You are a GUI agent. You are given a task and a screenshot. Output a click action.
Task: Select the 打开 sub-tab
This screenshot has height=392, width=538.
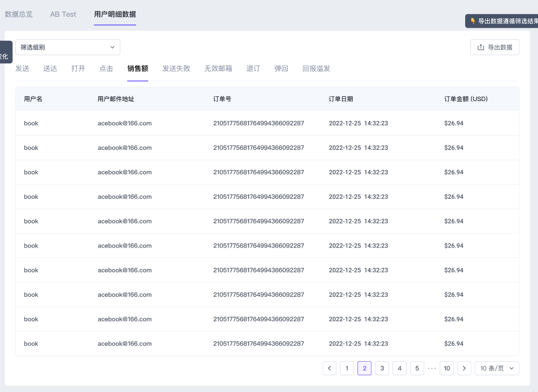point(78,69)
